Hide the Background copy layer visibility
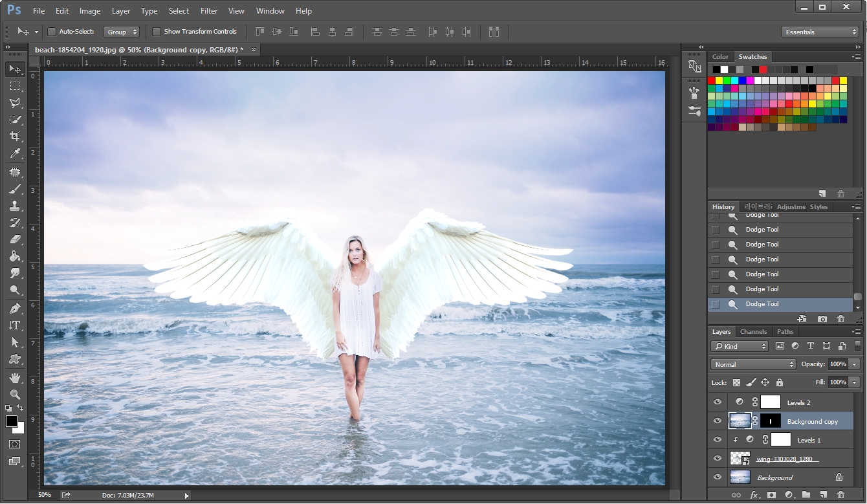The height and width of the screenshot is (504, 867). tap(717, 421)
